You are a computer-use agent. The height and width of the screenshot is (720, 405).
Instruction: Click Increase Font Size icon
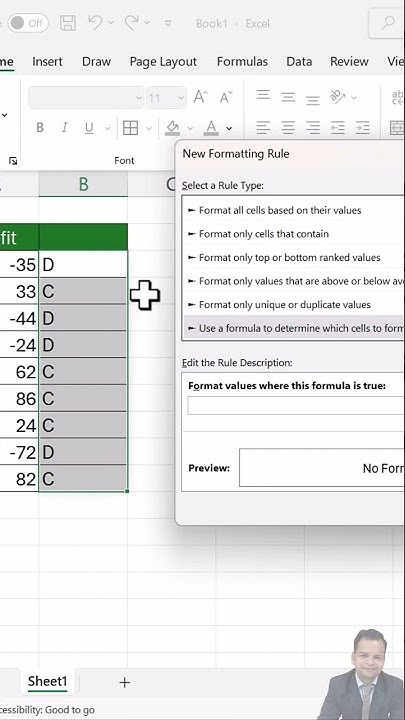click(200, 97)
